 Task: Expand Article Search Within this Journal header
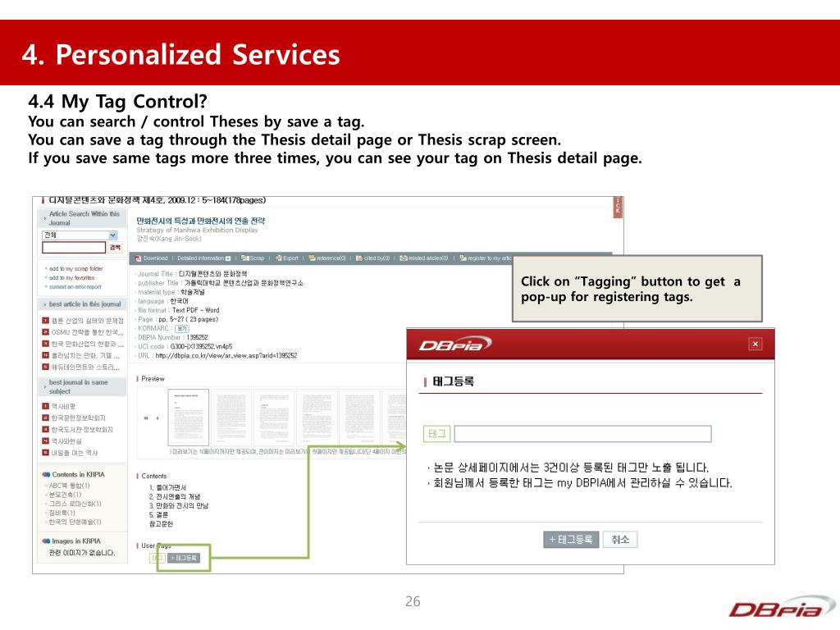82,218
